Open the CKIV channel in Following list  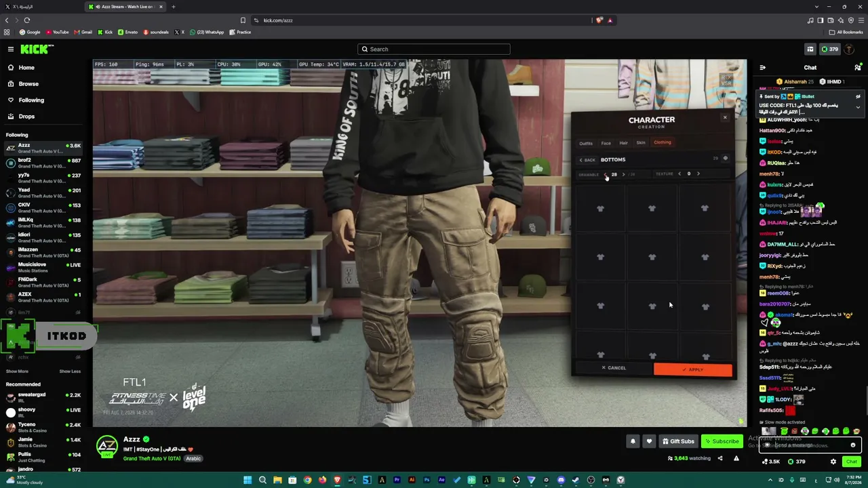(43, 207)
